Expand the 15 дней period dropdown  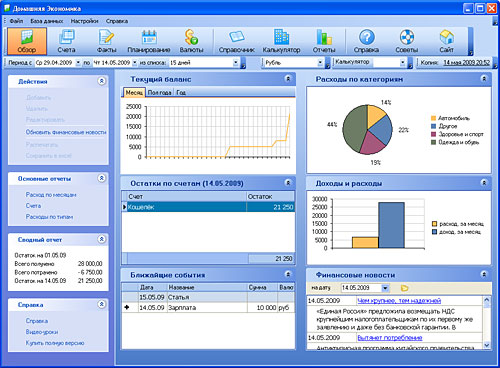pyautogui.click(x=236, y=62)
